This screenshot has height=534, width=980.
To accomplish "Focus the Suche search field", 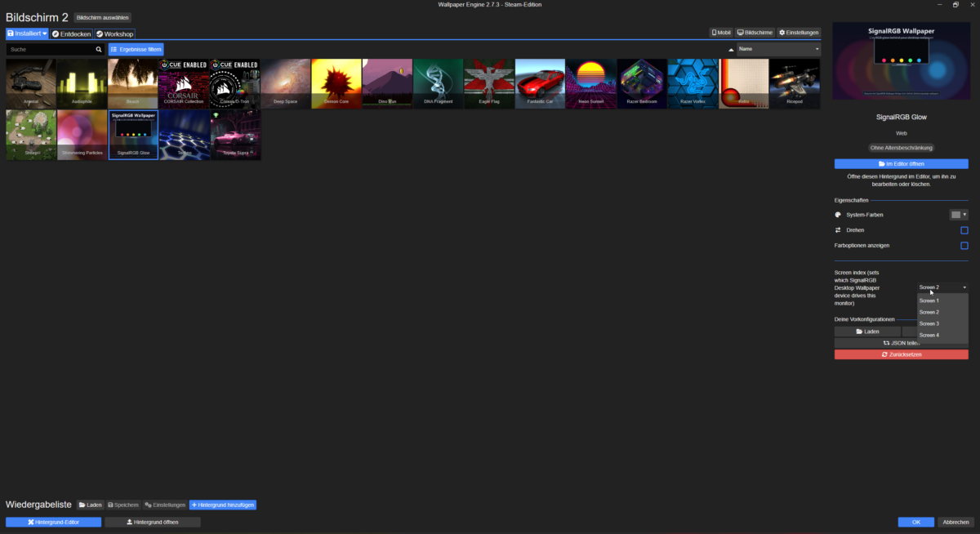I will pos(51,49).
